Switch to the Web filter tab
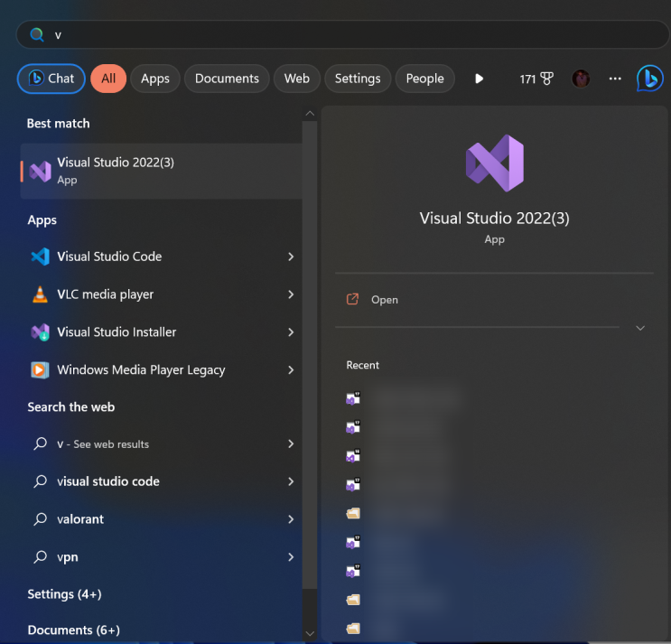 point(297,79)
